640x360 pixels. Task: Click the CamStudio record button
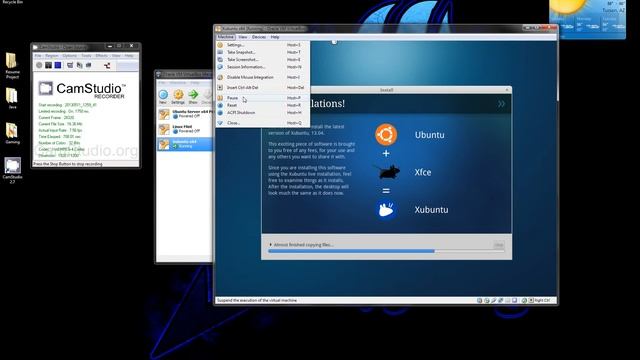tap(39, 65)
